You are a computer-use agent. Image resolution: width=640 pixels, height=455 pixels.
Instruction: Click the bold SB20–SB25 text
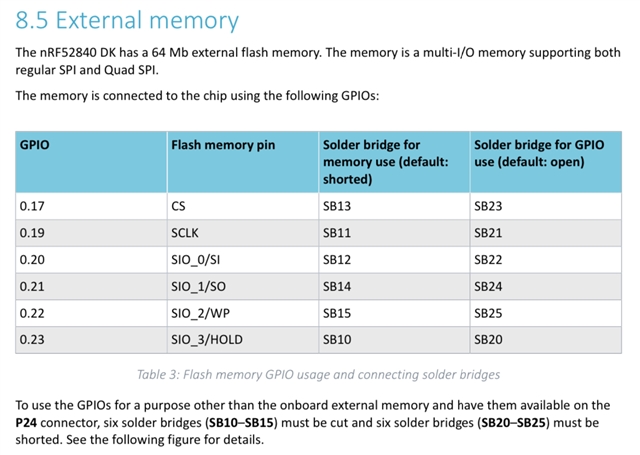[513, 422]
